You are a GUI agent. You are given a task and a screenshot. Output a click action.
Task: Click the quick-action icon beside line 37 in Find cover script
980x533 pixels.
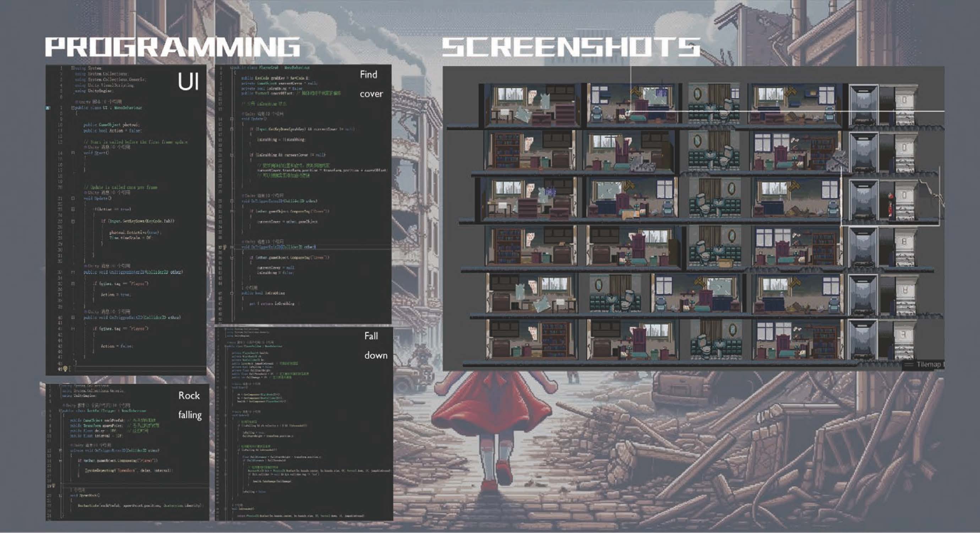pyautogui.click(x=225, y=247)
